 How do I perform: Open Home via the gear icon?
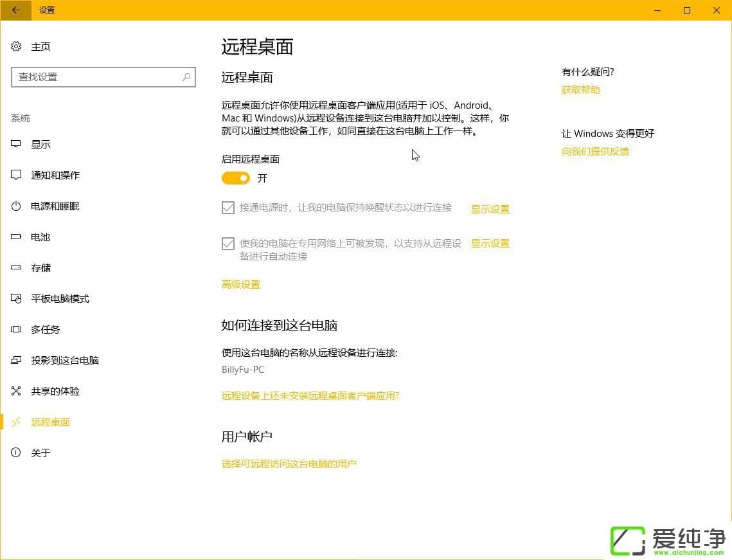pyautogui.click(x=16, y=47)
